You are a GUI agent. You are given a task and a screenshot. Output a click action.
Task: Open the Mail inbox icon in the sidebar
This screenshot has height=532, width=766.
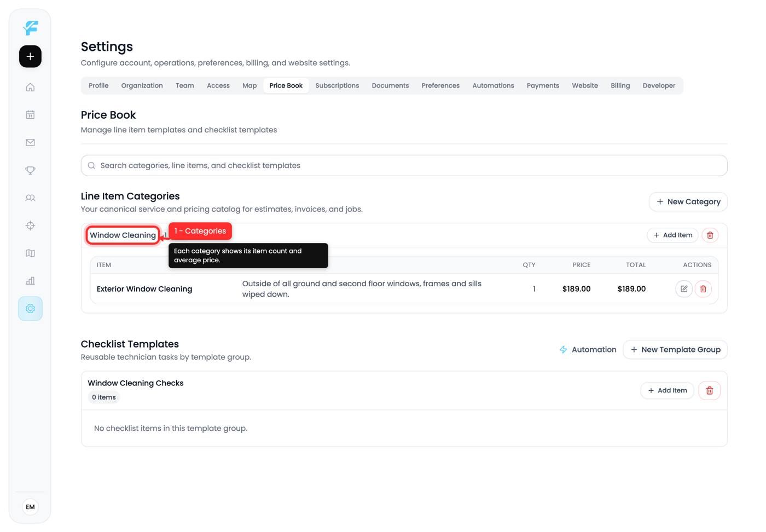coord(30,142)
